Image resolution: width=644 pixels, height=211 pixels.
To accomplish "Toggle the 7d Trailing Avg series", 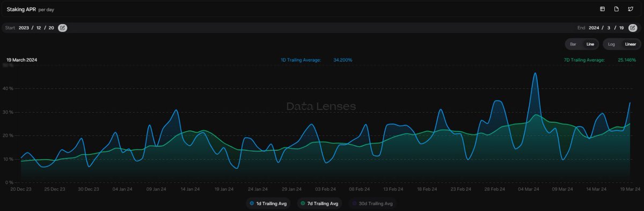I will tap(319, 204).
